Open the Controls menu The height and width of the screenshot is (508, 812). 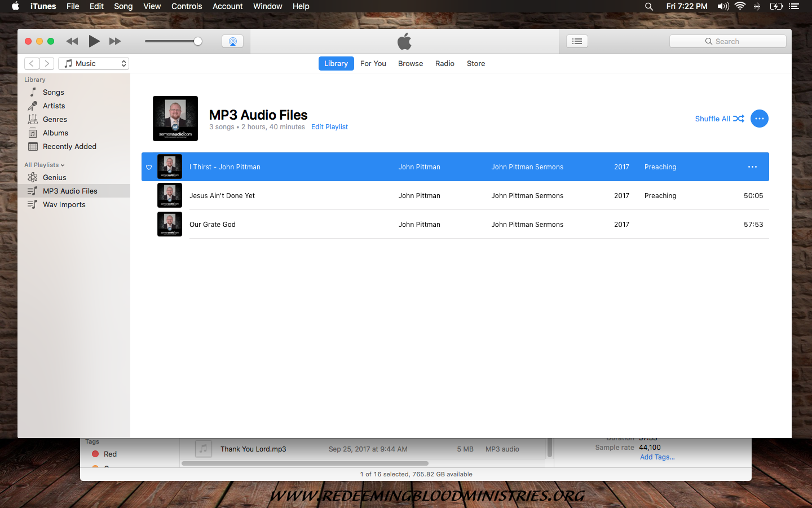(x=187, y=6)
